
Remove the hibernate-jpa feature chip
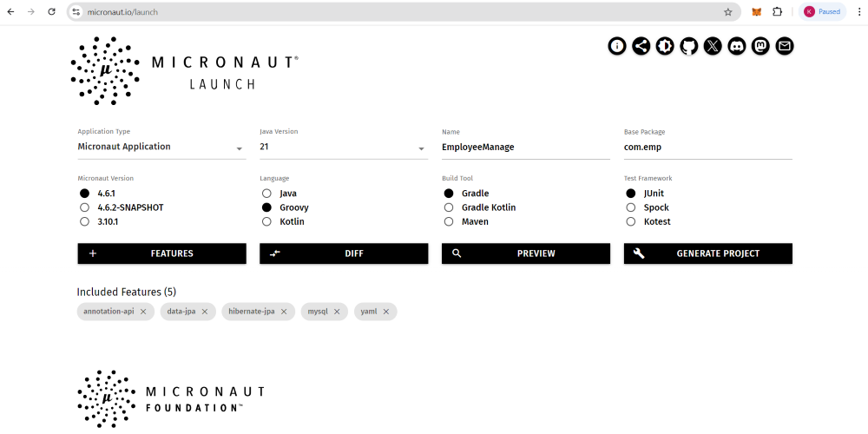tap(284, 312)
